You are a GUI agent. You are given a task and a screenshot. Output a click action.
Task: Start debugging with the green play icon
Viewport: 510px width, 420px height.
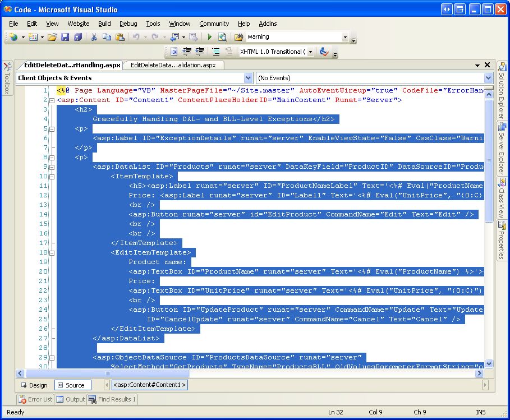click(210, 37)
